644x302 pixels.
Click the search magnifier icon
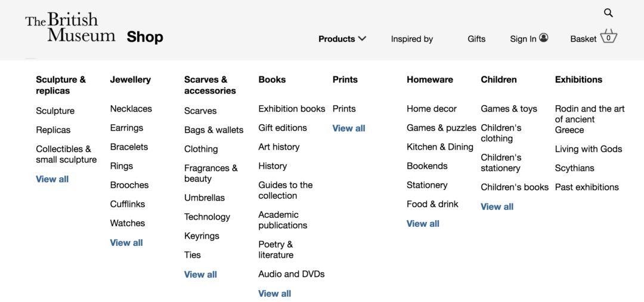[608, 13]
